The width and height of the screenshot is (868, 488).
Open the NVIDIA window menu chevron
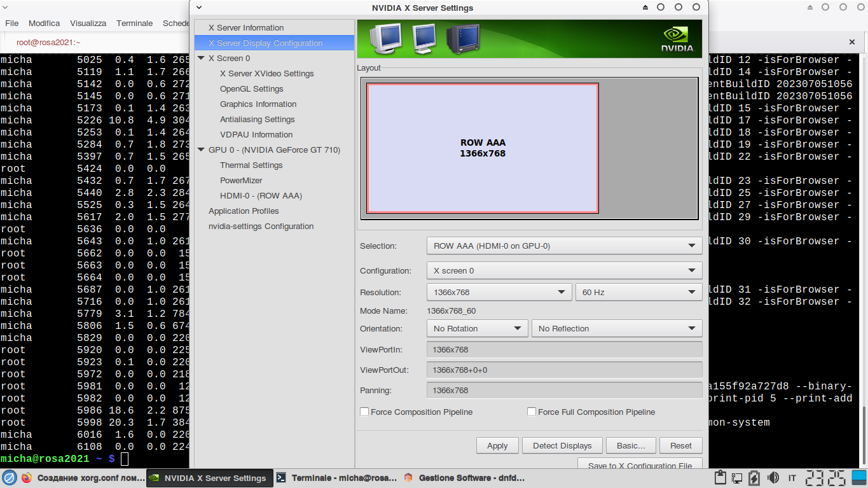tap(199, 8)
